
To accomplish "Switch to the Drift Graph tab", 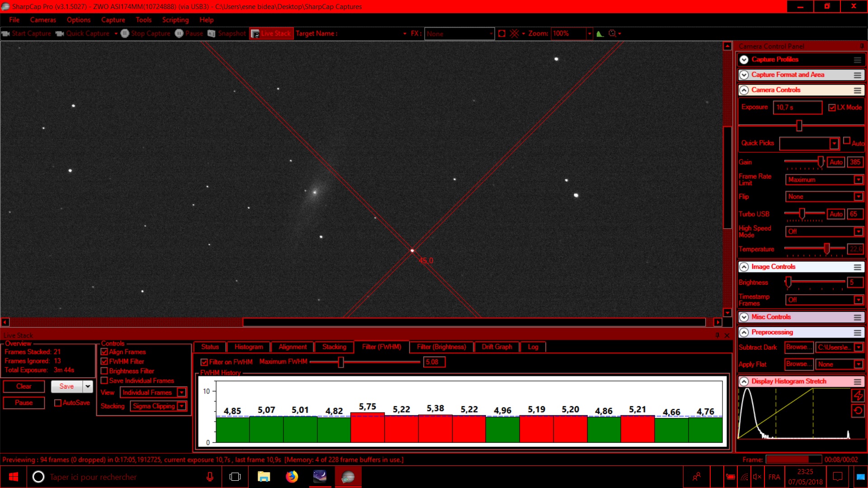I will coord(496,347).
